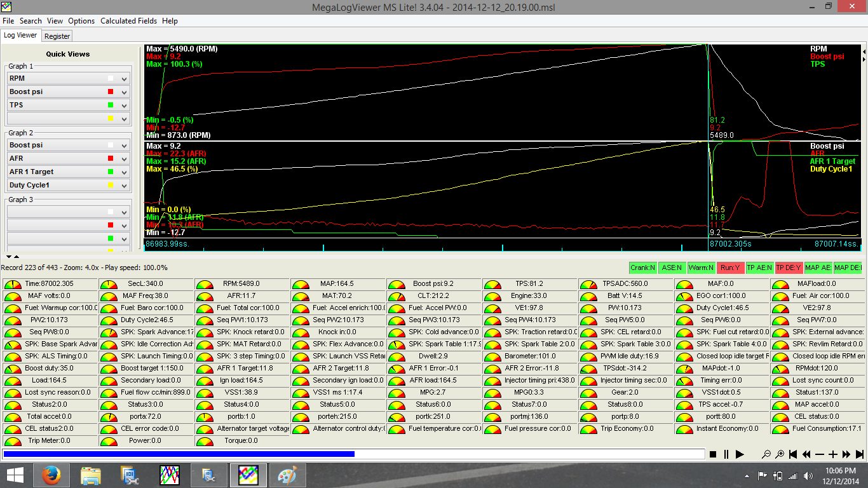Viewport: 868px width, 488px height.
Task: Click the Duty Cycle1:46.5 gauge readout
Action: (722, 308)
